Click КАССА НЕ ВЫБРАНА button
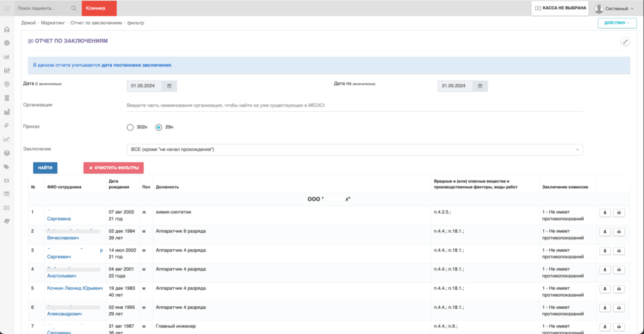 coord(560,8)
